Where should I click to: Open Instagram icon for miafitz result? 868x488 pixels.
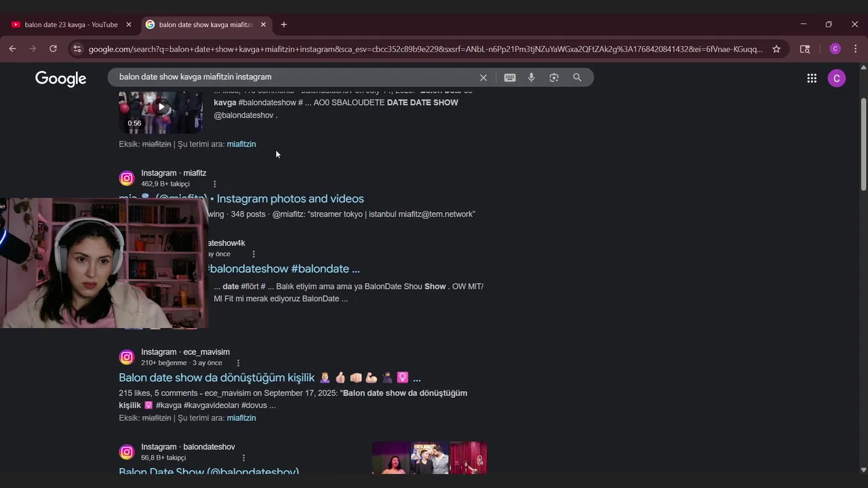click(127, 178)
